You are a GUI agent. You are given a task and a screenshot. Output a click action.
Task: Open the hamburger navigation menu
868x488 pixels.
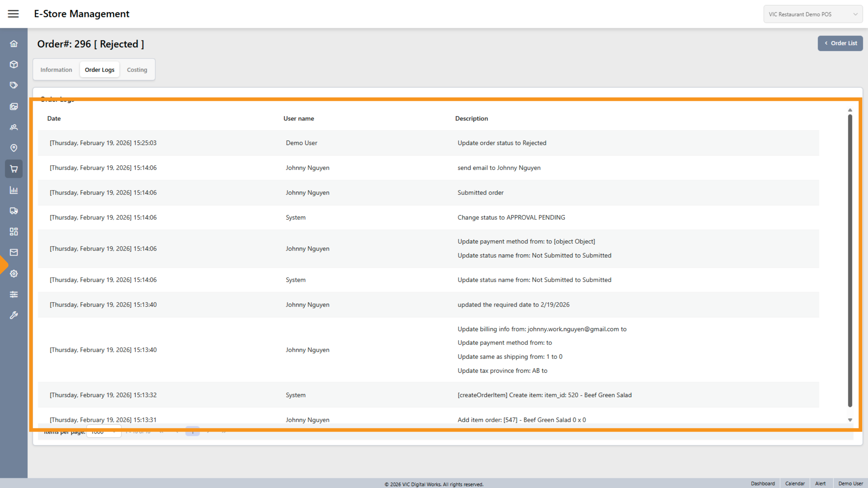(x=13, y=14)
